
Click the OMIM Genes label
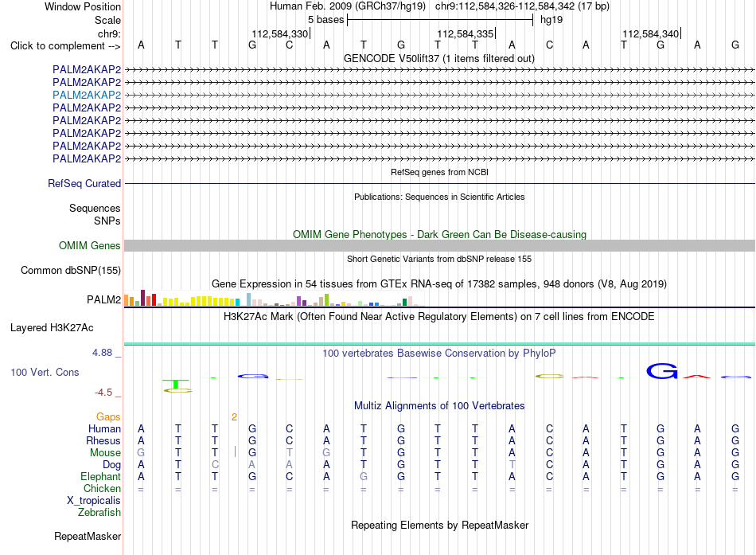[x=89, y=245]
